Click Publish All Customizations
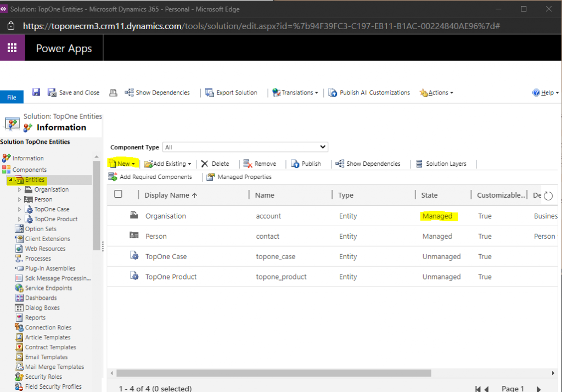This screenshot has height=392, width=562. click(369, 93)
